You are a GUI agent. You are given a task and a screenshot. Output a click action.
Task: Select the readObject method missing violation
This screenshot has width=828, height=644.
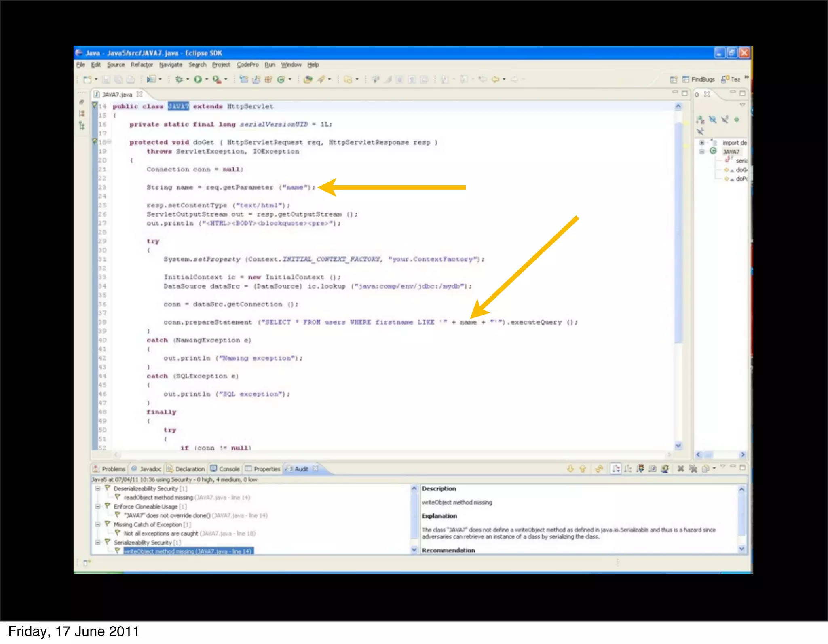click(158, 498)
